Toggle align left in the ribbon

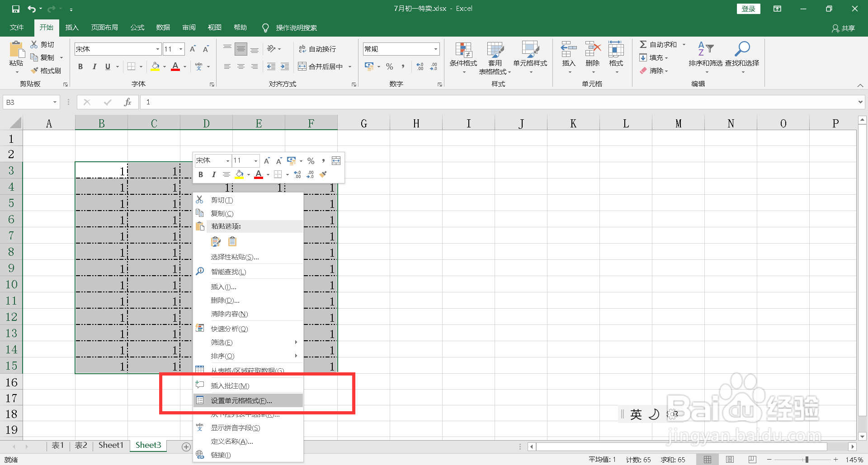point(227,66)
